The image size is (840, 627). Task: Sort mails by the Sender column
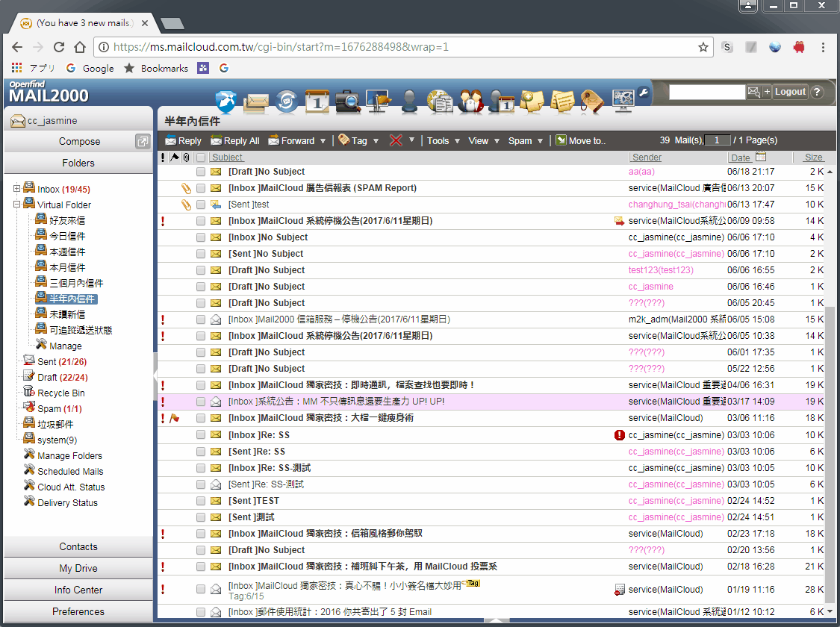pyautogui.click(x=647, y=157)
